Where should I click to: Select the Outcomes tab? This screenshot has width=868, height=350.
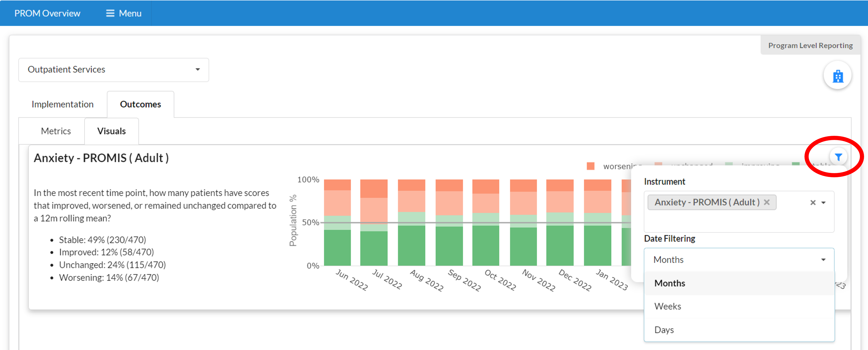coord(140,104)
